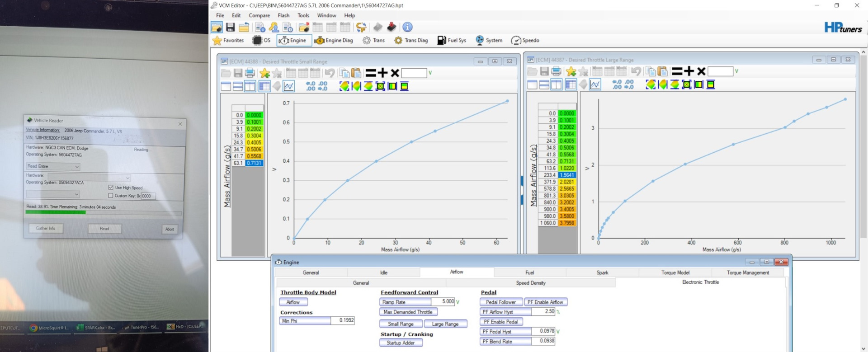Click the Ramp Rate value field
868x352 pixels.
[x=443, y=302]
